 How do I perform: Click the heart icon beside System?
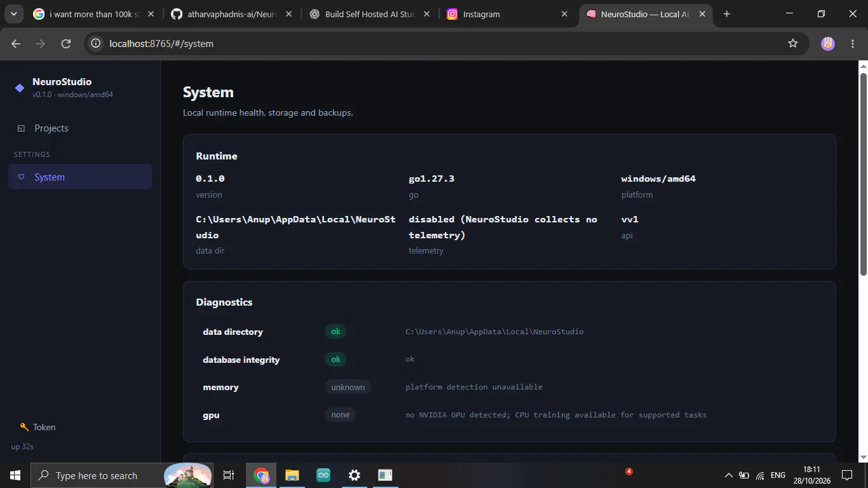pos(21,177)
